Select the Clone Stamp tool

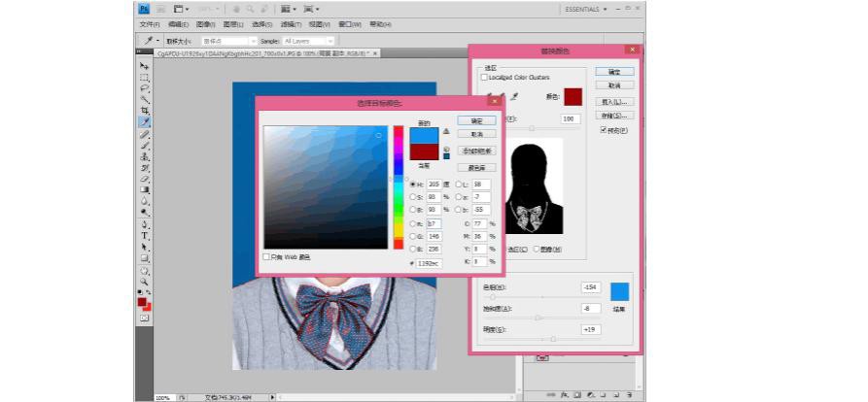145,156
